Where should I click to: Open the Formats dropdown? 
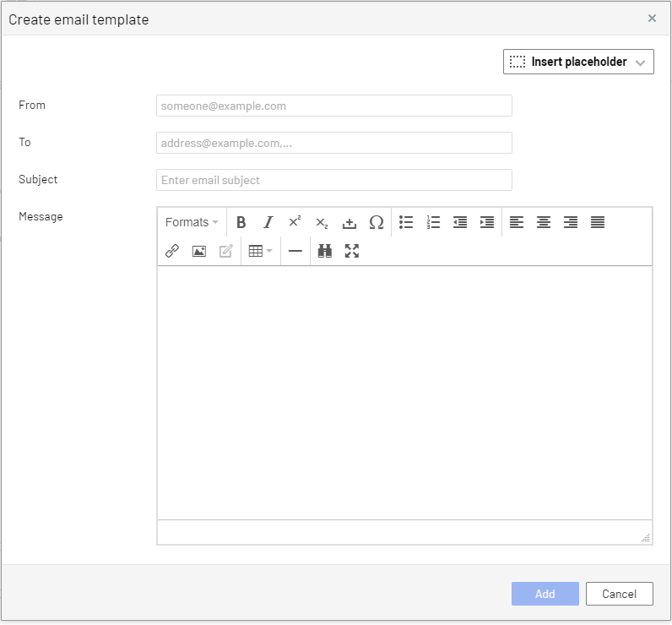(x=192, y=222)
